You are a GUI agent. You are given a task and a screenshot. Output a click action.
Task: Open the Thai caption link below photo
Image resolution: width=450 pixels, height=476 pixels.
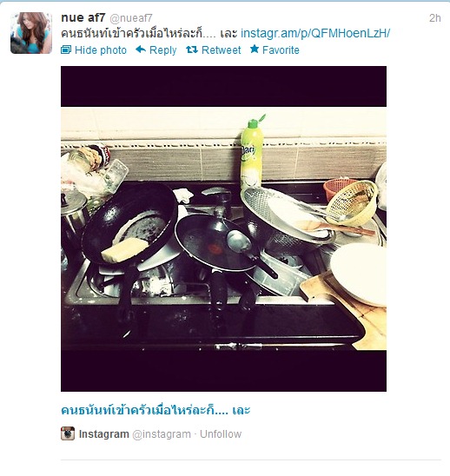pyautogui.click(x=156, y=410)
